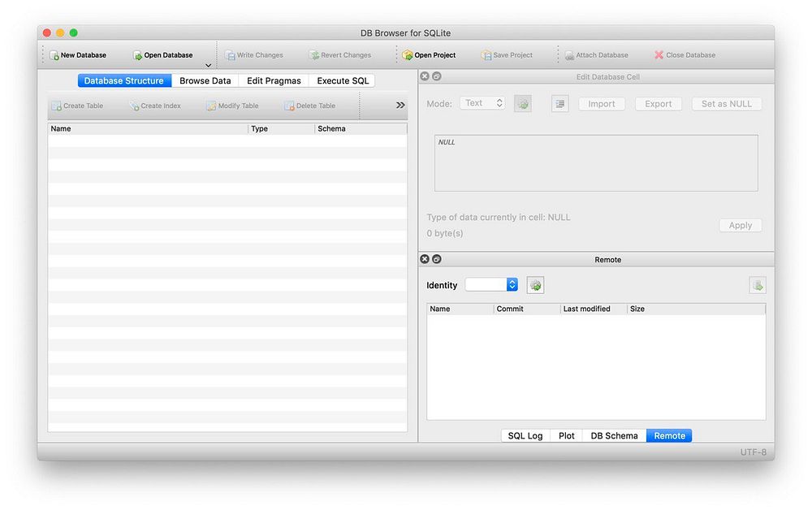
Task: Open the Edit Pragmas tab
Action: (x=274, y=80)
